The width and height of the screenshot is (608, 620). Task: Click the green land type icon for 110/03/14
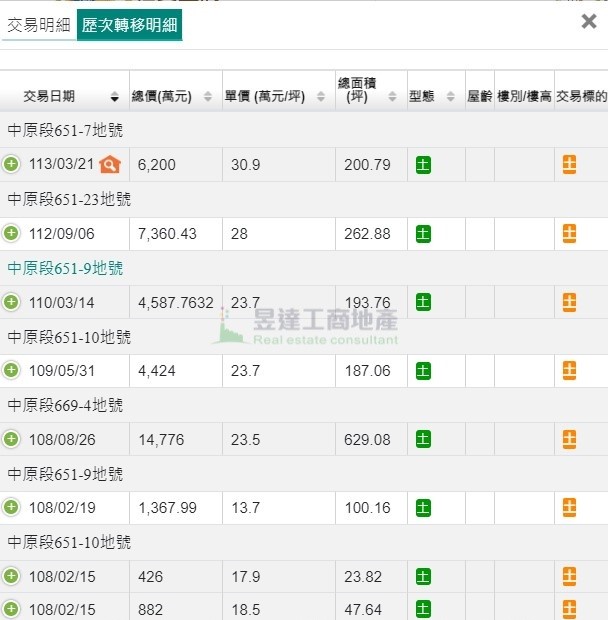click(423, 302)
